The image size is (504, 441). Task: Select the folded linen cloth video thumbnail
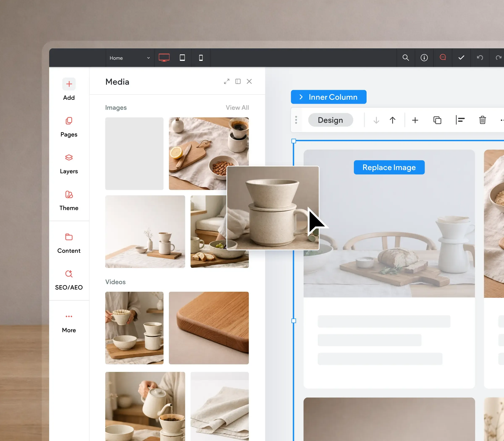point(219,406)
